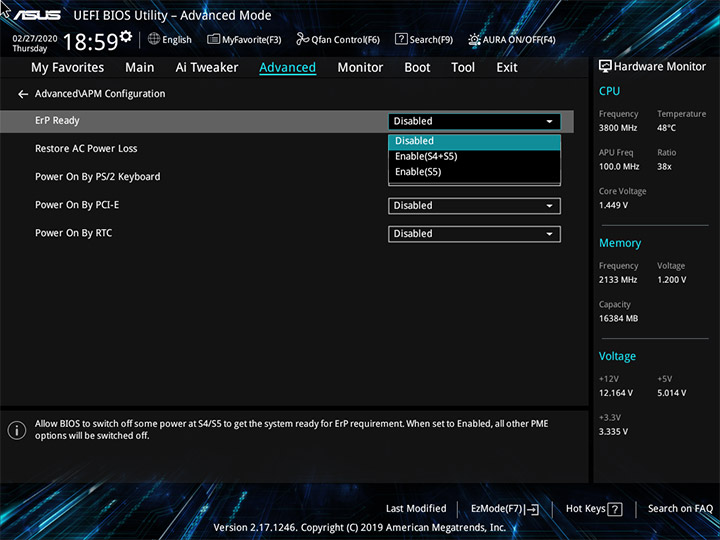Click Core Voltage value 1.449 V
This screenshot has height=540, width=720.
click(x=613, y=205)
